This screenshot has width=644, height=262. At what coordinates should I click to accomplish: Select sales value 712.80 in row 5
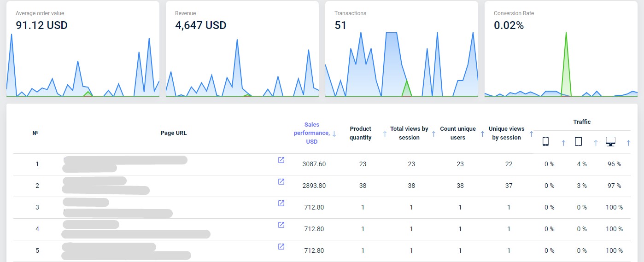(314, 250)
